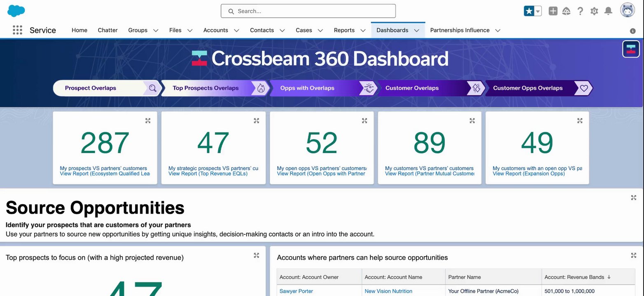Expand the 287 prospects metric card
Image resolution: width=644 pixels, height=296 pixels.
tap(148, 120)
